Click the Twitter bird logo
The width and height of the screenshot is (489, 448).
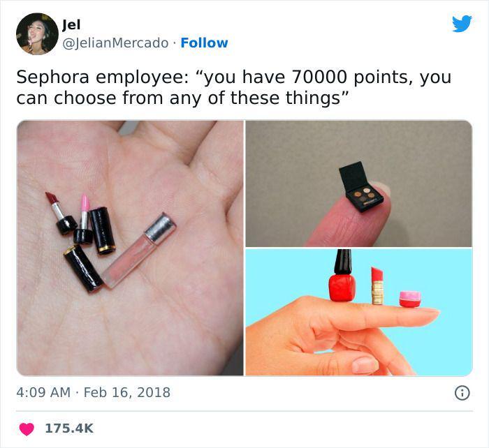[462, 23]
